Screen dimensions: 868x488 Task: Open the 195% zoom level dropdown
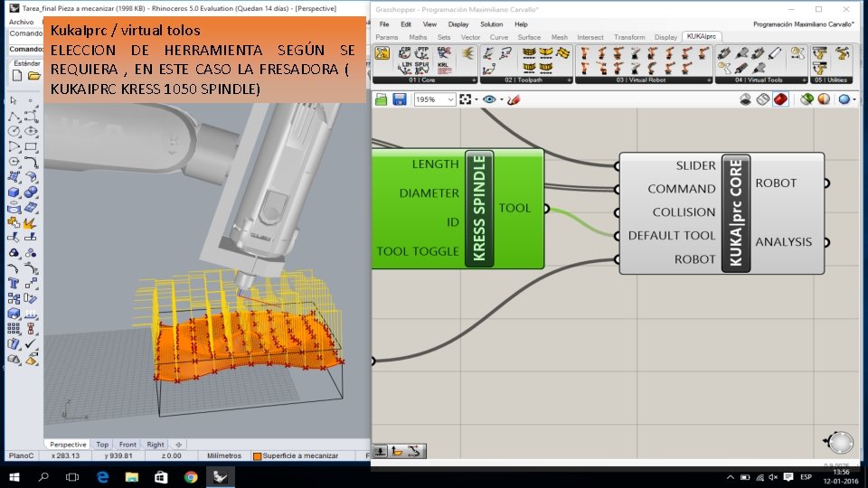[450, 99]
